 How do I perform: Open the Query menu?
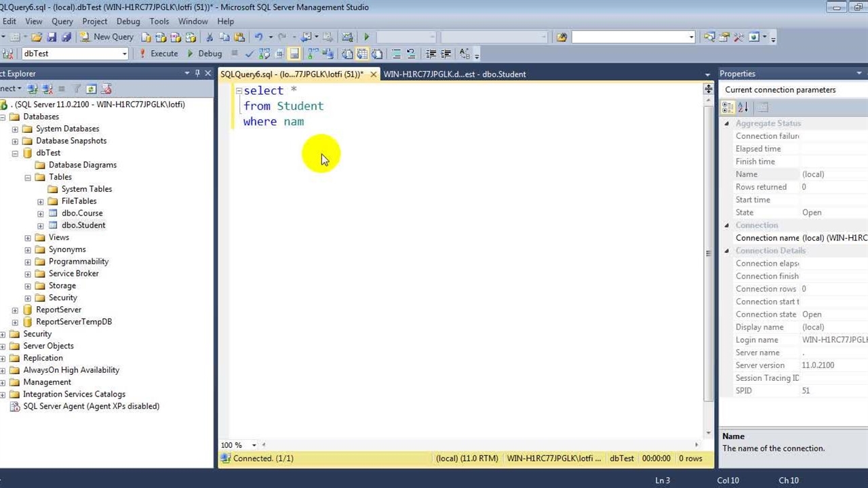62,21
